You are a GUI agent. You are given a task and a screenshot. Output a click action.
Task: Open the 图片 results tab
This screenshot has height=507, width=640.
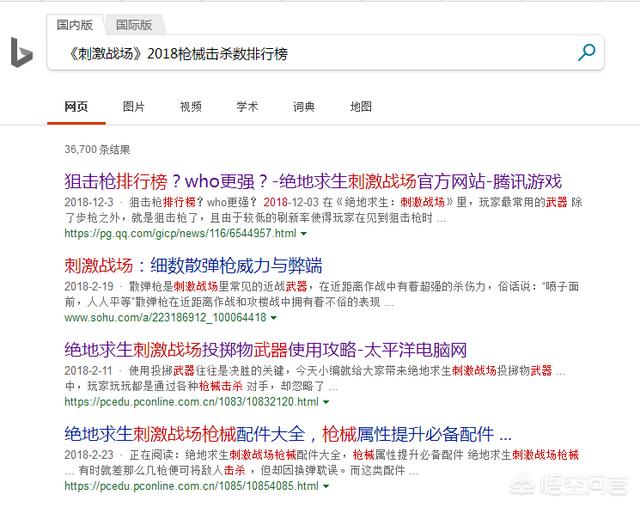click(133, 107)
